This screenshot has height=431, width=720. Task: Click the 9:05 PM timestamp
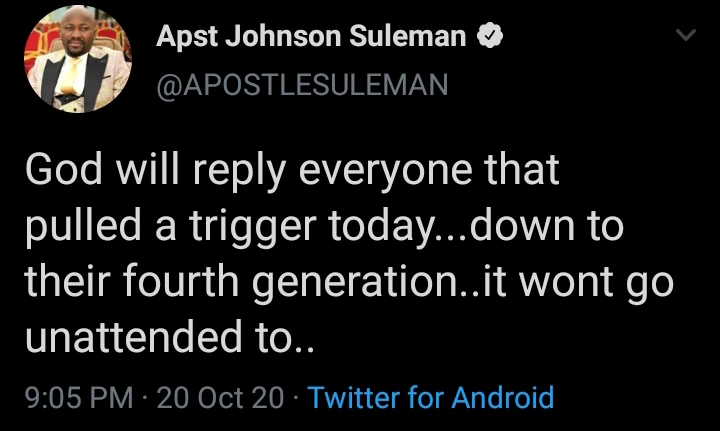[78, 397]
